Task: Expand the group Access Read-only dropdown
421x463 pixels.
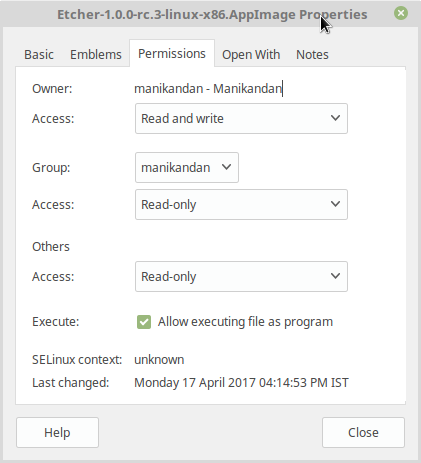Action: (x=241, y=204)
